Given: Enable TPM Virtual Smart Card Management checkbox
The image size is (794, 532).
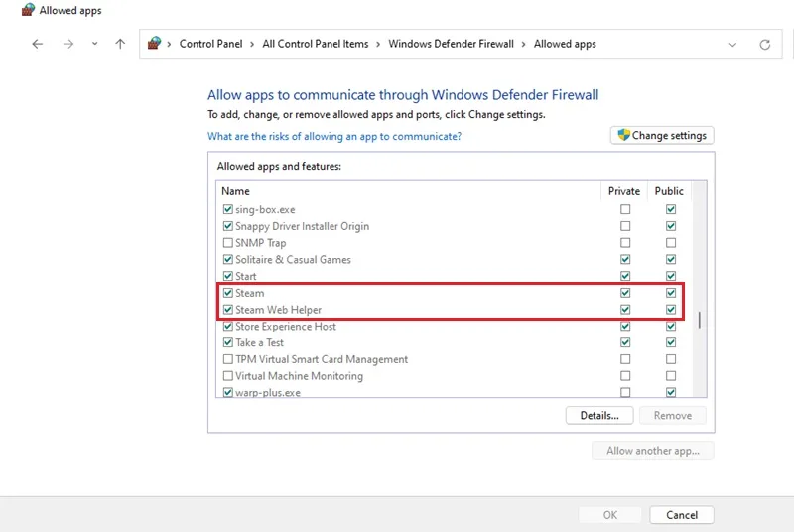Looking at the screenshot, I should 228,359.
